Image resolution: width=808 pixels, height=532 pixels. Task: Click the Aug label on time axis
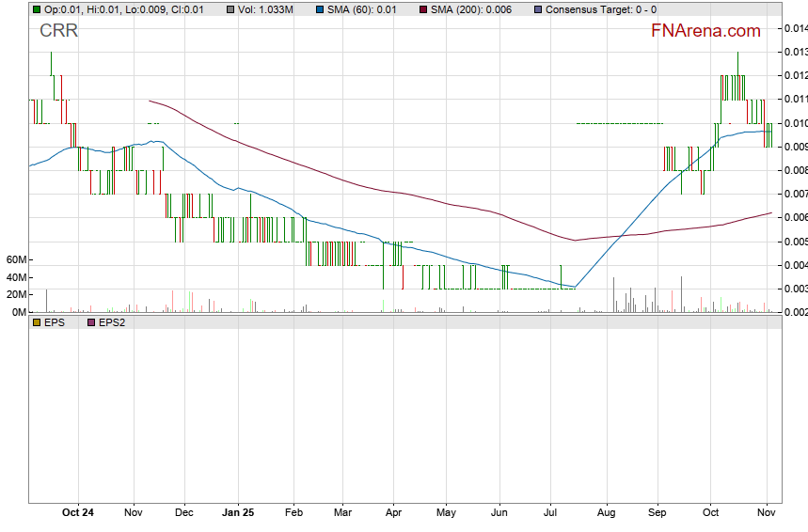tap(606, 513)
